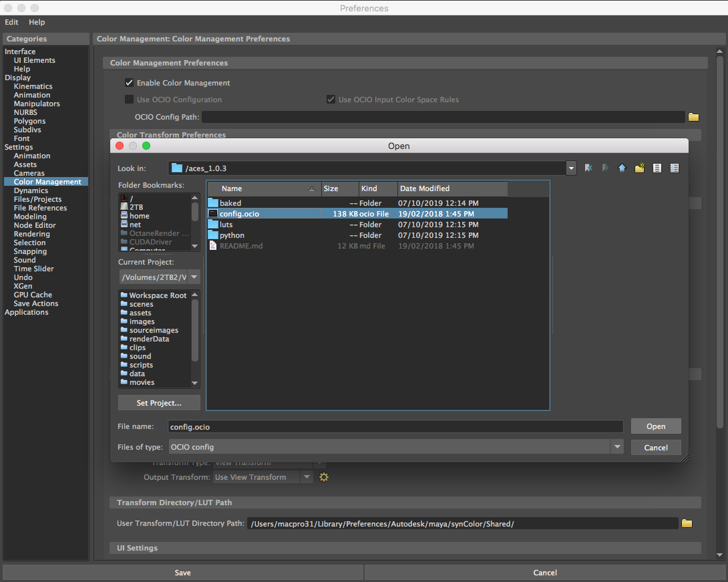The image size is (728, 582).
Task: Click the home bookmark icon
Action: pos(124,216)
